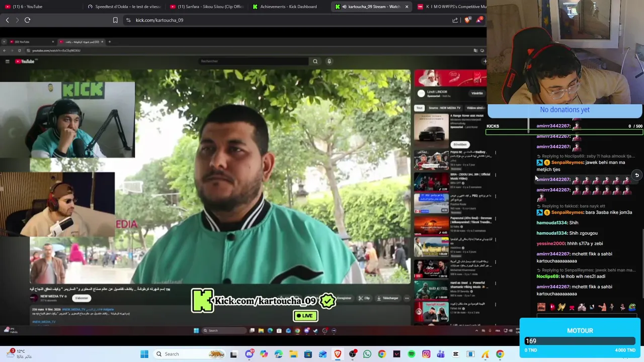Open Instagram from the taskbar
This screenshot has width=644, height=362.
pyautogui.click(x=426, y=354)
